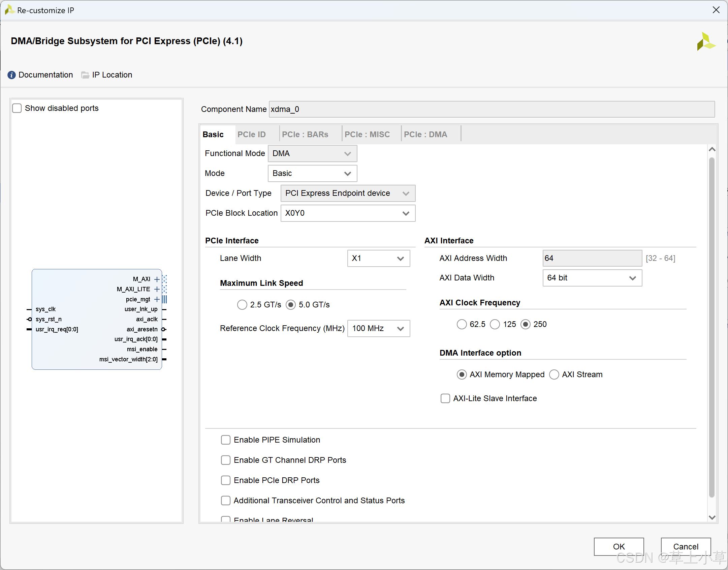
Task: Click the OK button
Action: (x=619, y=546)
